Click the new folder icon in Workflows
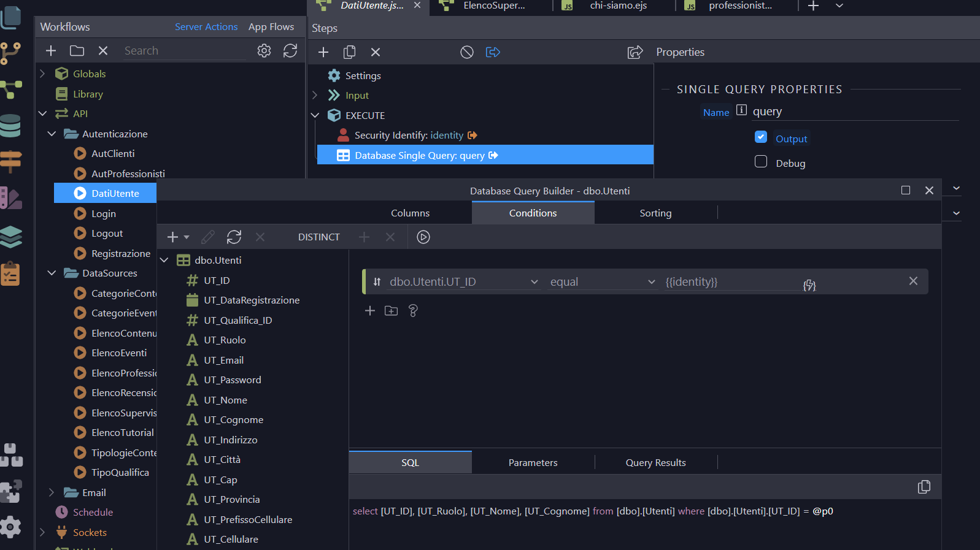 point(77,51)
